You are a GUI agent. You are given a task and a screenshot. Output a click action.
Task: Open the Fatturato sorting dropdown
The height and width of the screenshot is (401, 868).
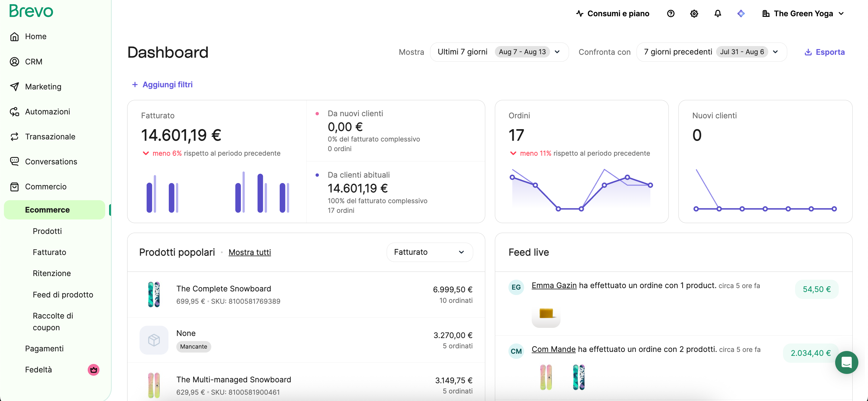point(429,252)
